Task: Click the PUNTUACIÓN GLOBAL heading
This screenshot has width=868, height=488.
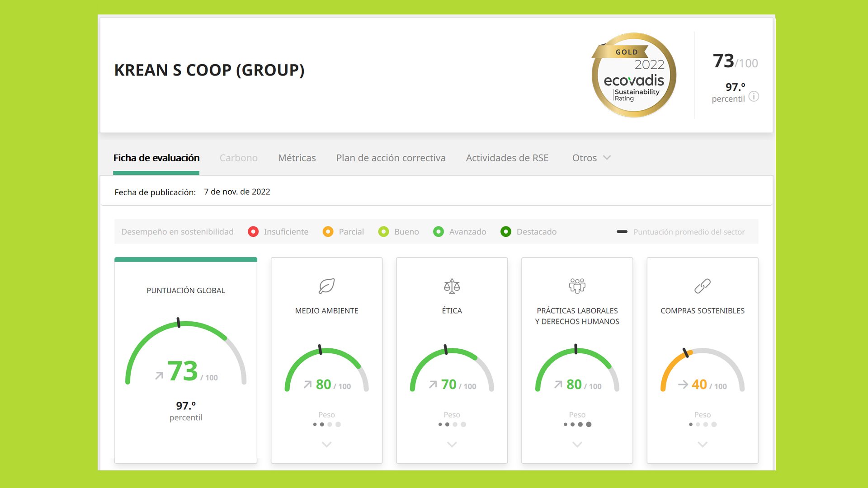Action: [x=186, y=291]
